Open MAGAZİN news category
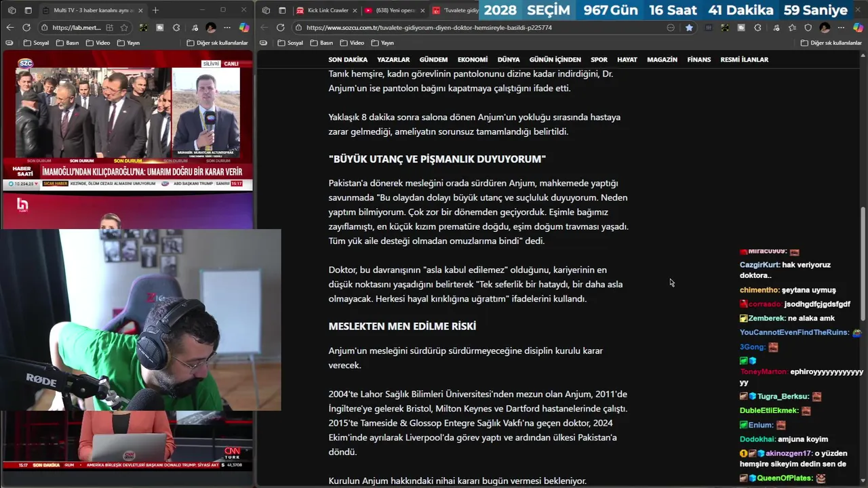Image resolution: width=868 pixels, height=488 pixels. pos(662,60)
